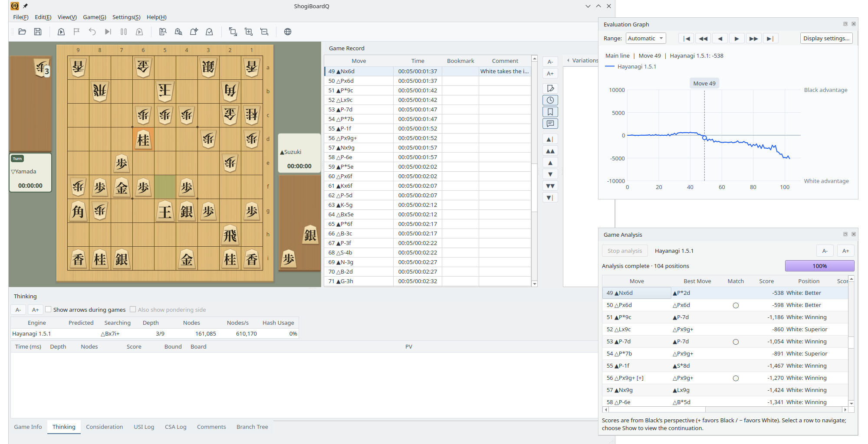Click the pause toolbar icon
The height and width of the screenshot is (444, 868).
(x=124, y=32)
